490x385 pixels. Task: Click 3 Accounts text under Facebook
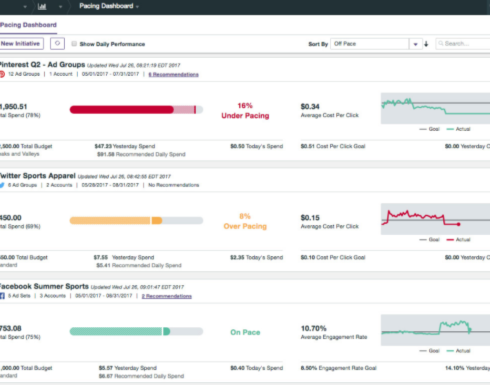pyautogui.click(x=53, y=296)
